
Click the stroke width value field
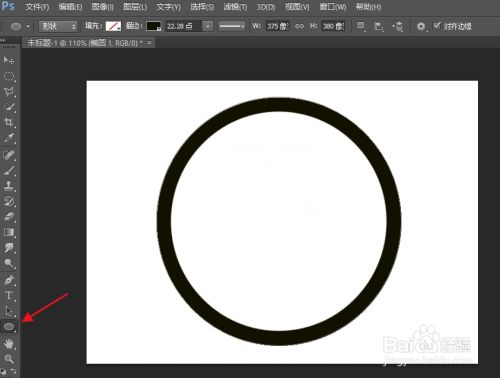click(184, 26)
